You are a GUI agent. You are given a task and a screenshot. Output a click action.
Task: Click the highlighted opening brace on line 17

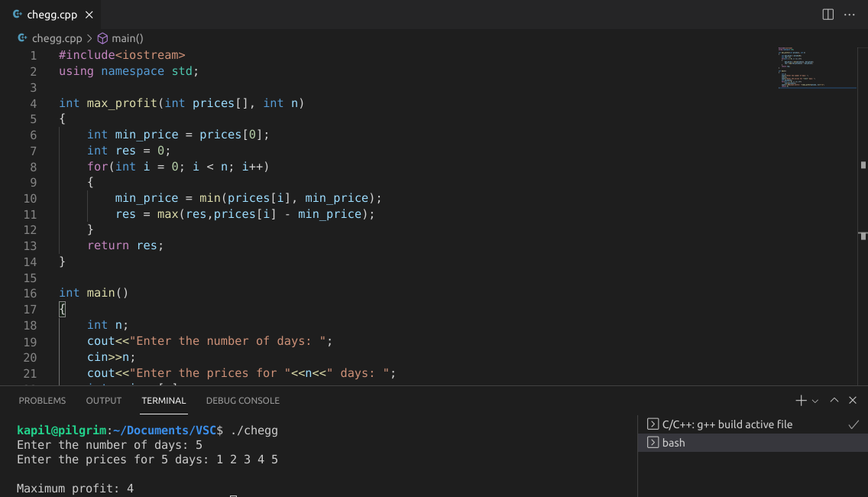62,309
